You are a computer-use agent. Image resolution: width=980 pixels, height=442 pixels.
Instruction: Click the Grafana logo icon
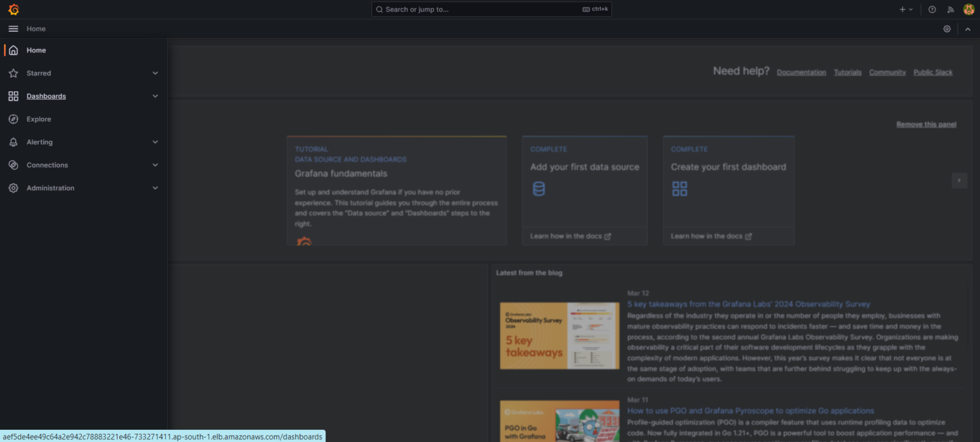(x=13, y=10)
